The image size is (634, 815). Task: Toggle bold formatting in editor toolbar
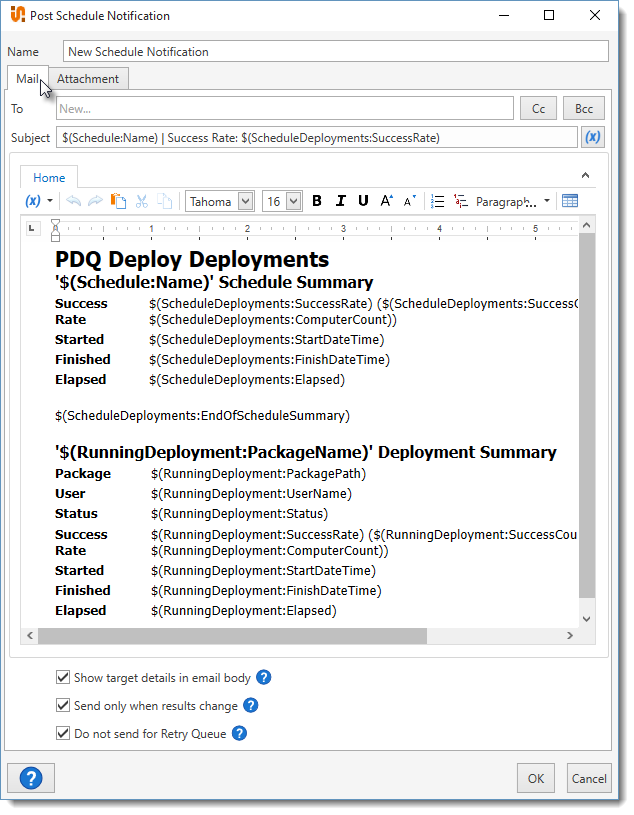coord(317,201)
